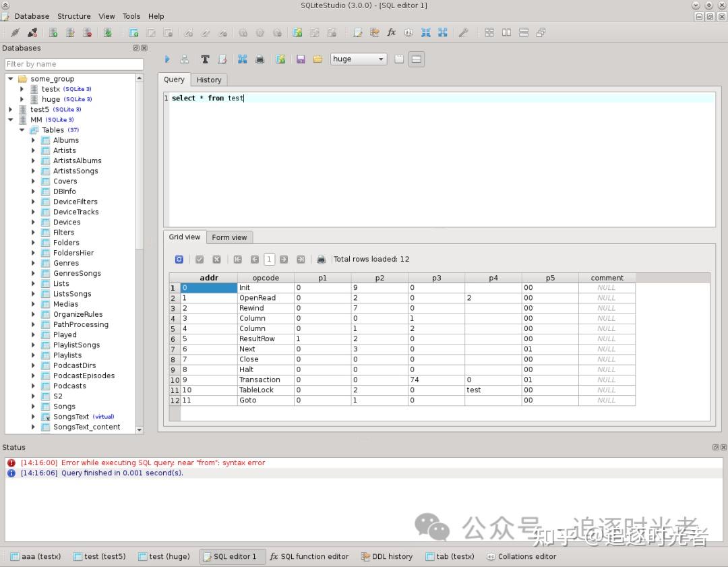Image resolution: width=728 pixels, height=567 pixels.
Task: Click the format SQL 'T' icon
Action: click(205, 59)
